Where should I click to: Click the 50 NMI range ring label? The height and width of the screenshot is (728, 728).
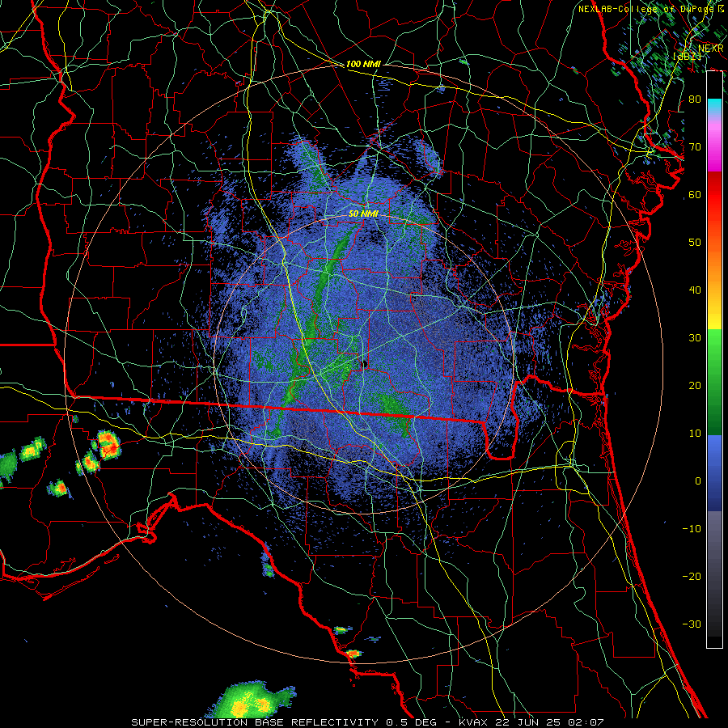point(363,214)
